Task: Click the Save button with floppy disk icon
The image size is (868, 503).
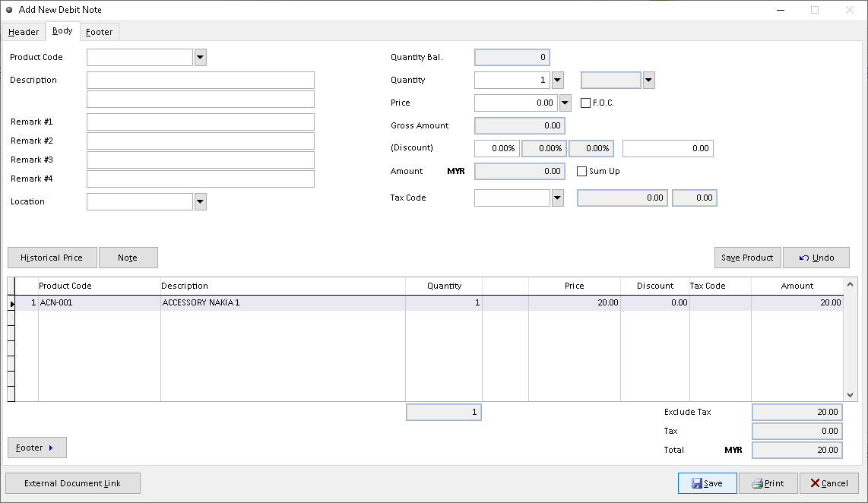Action: coord(707,483)
